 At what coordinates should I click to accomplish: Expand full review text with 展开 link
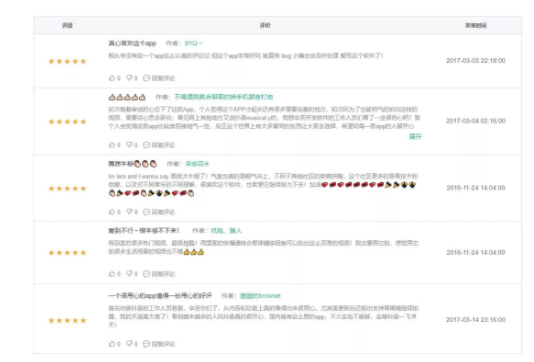(415, 136)
